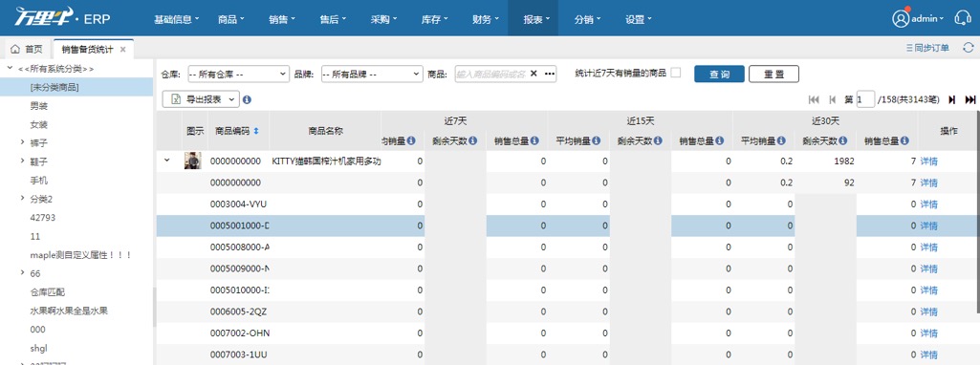The image size is (980, 365).
Task: Collapse the KITTY product row chevron
Action: tap(167, 160)
